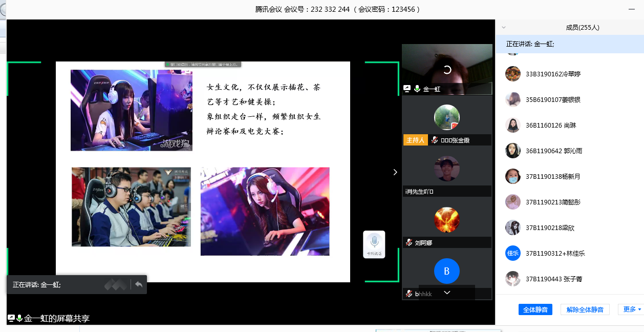Click the green microphone icon on 金一虹's video
This screenshot has width=644, height=332.
417,89
